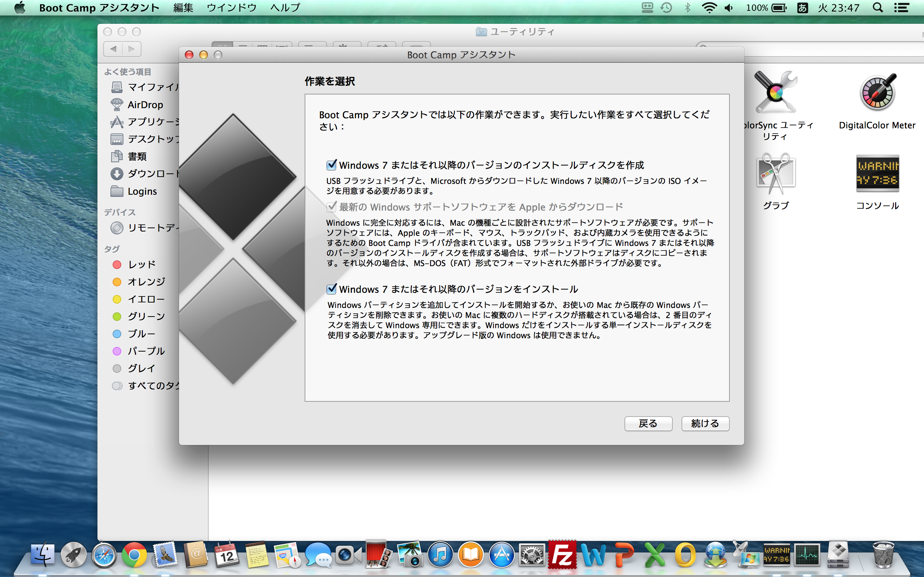Screen dimensions: 924x577
Task: Click the 続ける continue button
Action: click(705, 423)
